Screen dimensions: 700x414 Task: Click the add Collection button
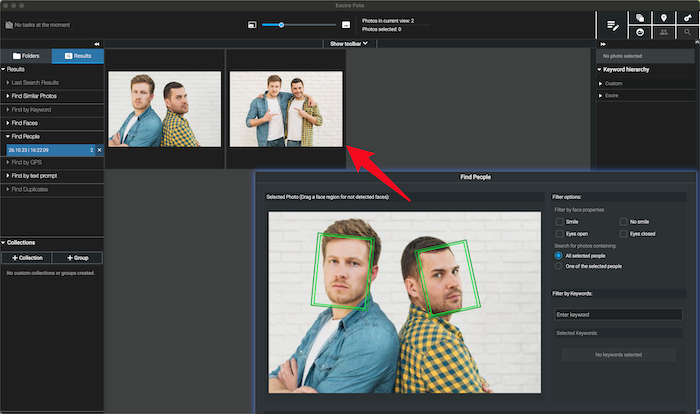tap(26, 258)
